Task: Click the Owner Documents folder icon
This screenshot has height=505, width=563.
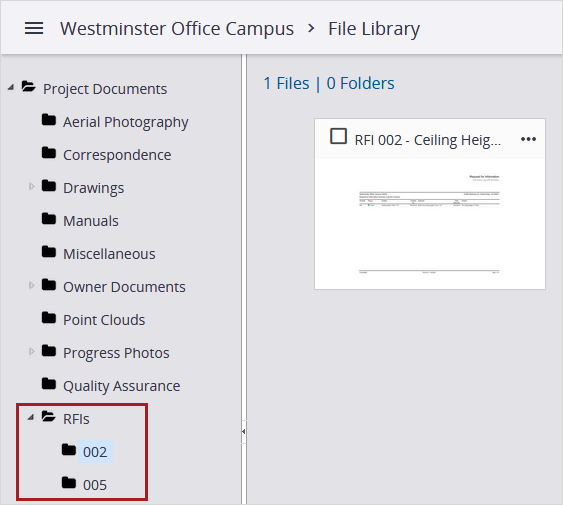Action: (x=48, y=285)
